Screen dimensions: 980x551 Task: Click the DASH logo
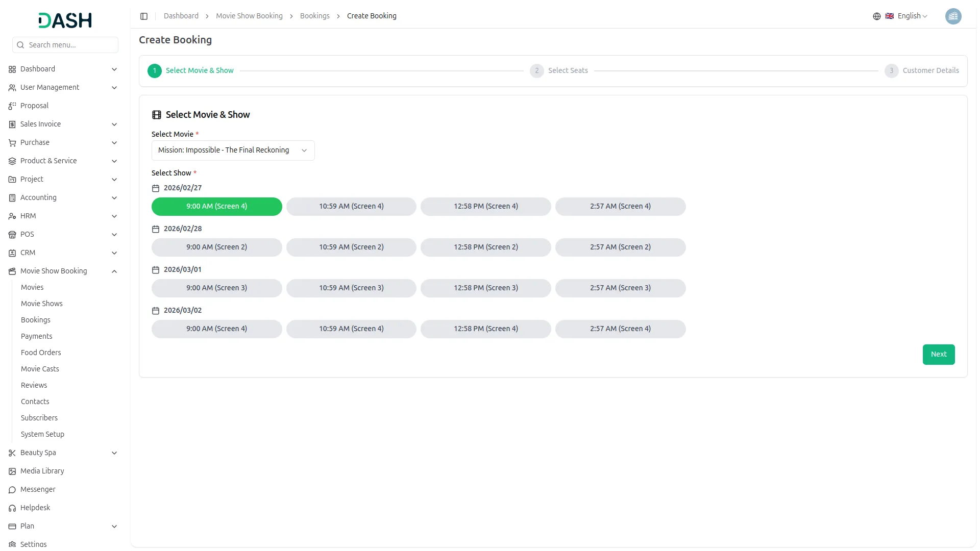65,20
